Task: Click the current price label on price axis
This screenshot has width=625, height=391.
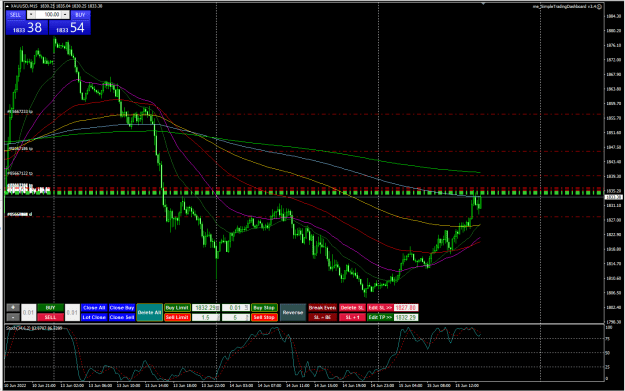Action: (x=613, y=197)
